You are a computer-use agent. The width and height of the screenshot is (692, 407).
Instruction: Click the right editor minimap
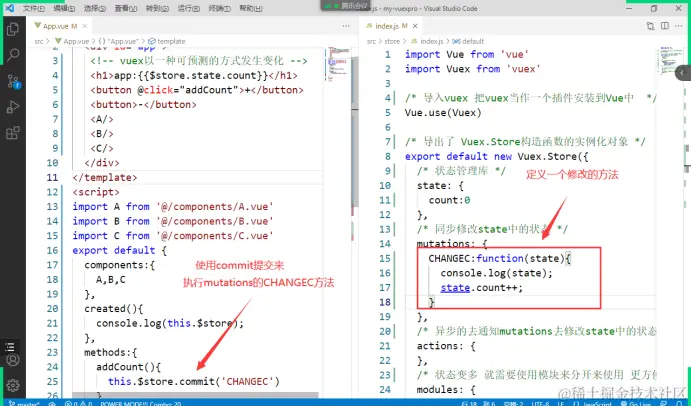(670, 62)
